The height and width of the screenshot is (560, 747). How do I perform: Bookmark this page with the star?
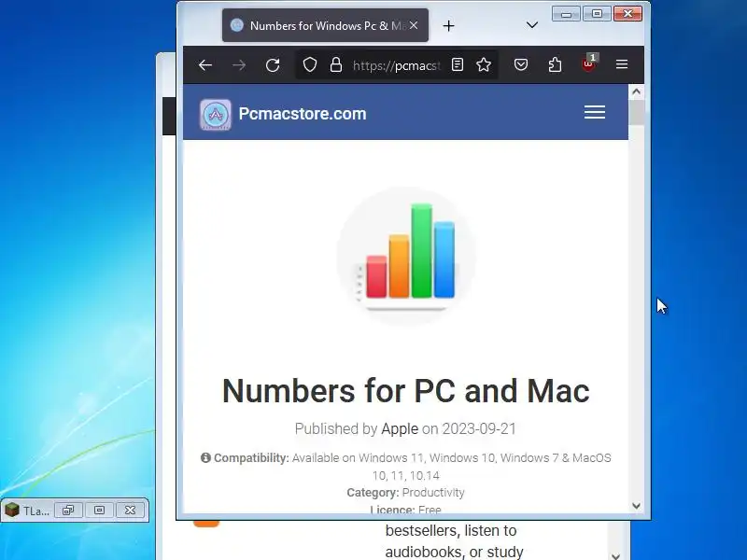484,64
